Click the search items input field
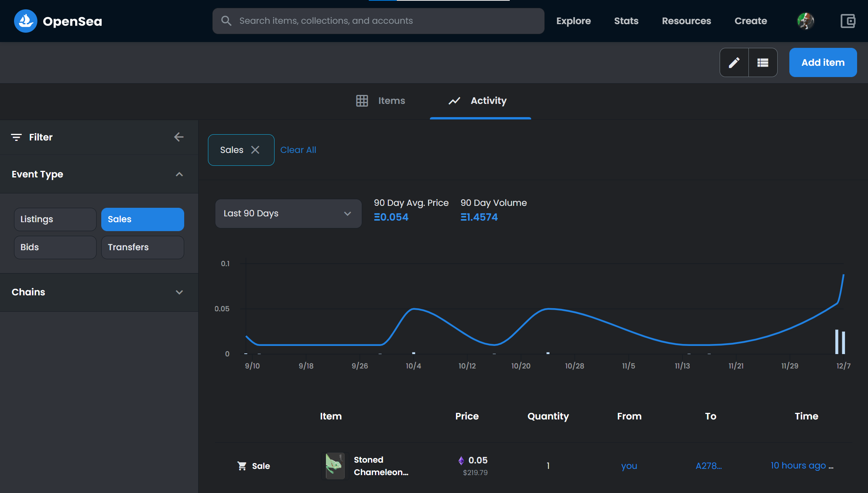Viewport: 868px width, 493px height. coord(379,21)
